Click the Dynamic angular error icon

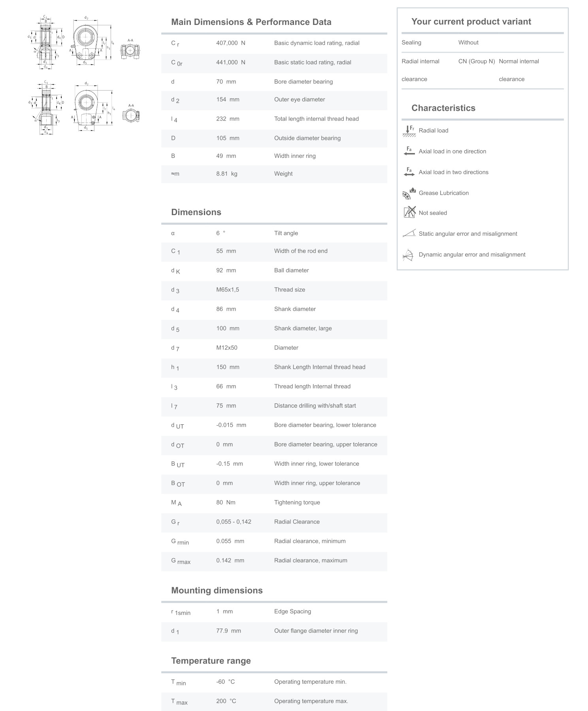click(x=408, y=255)
